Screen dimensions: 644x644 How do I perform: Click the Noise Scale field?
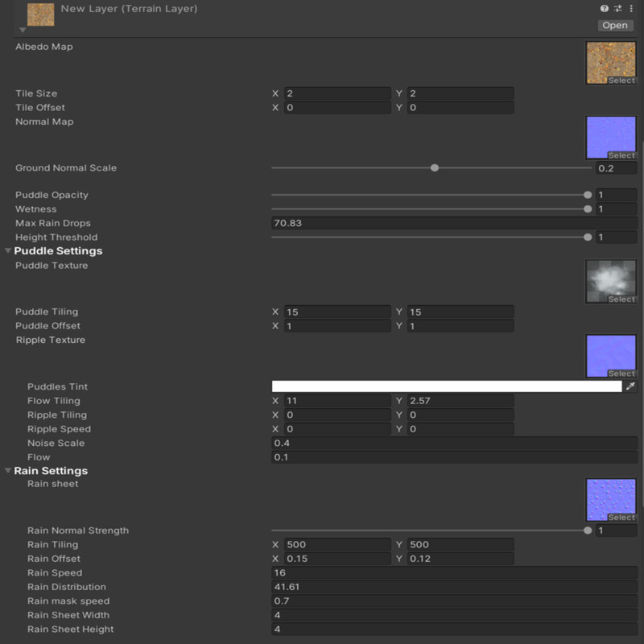tap(455, 443)
